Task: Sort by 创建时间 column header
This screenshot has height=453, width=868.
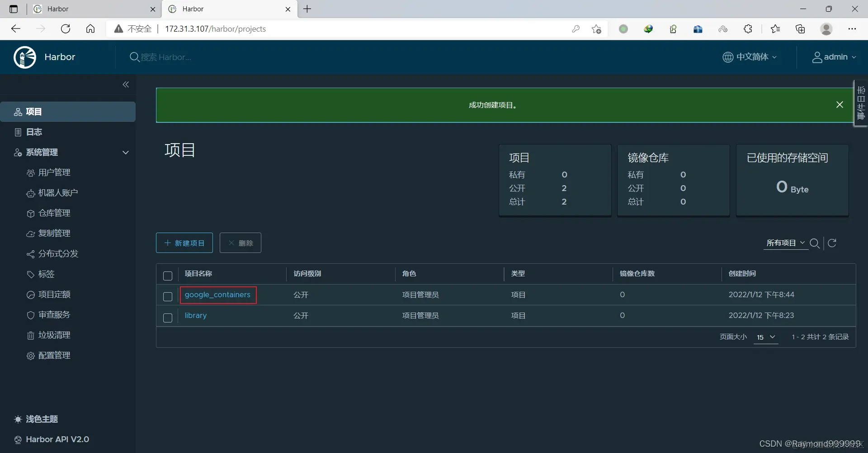Action: (742, 274)
